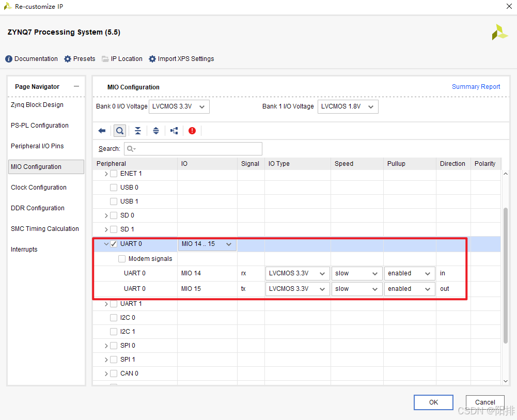
Task: Open Pullup dropdown for MIO 15
Action: tap(410, 289)
